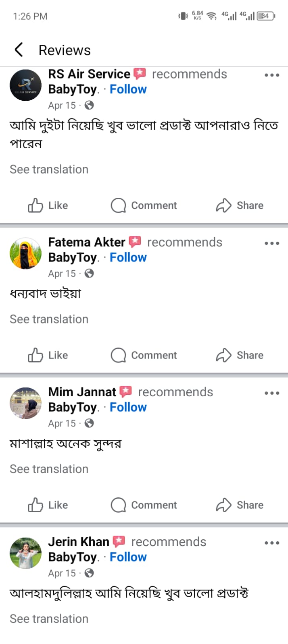This screenshot has width=288, height=644.
Task: Open Jerin Khan's profile name link
Action: tap(78, 542)
